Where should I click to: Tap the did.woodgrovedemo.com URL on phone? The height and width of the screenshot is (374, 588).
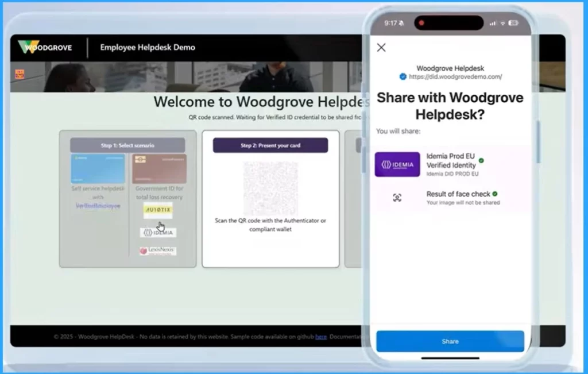(455, 76)
